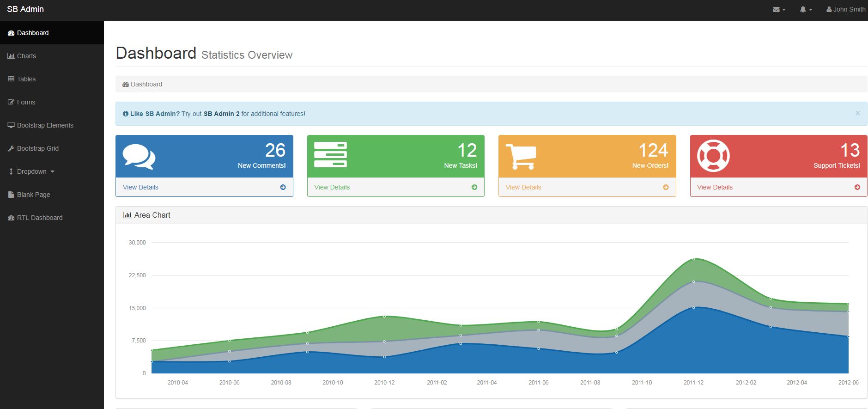The height and width of the screenshot is (409, 868).
Task: Open the bell alerts dropdown
Action: [806, 9]
